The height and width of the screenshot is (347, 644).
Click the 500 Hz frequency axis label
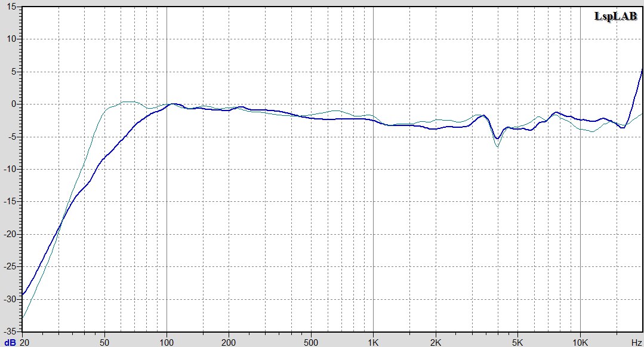311,342
